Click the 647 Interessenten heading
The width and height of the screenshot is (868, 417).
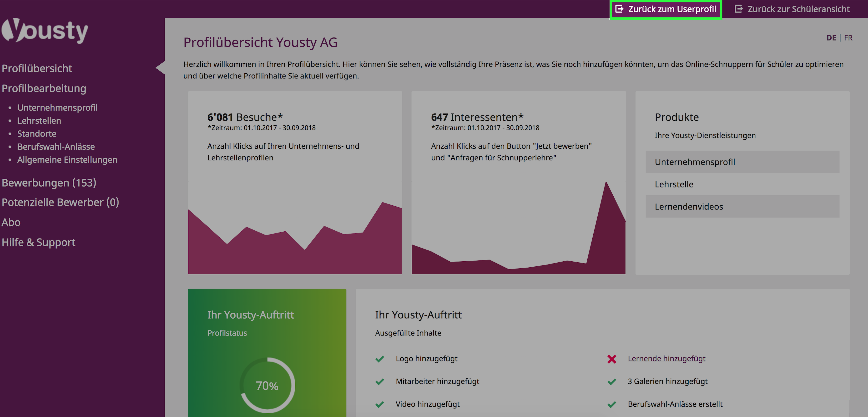pos(477,117)
